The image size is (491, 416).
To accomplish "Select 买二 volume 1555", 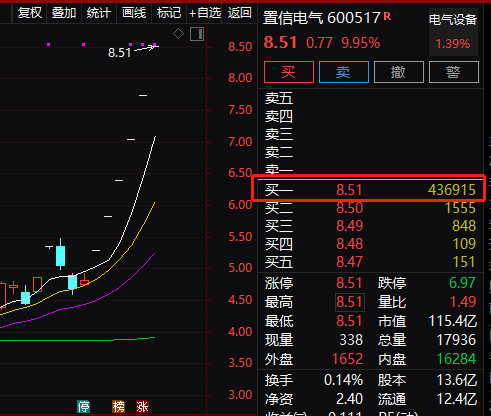I will (x=460, y=208).
